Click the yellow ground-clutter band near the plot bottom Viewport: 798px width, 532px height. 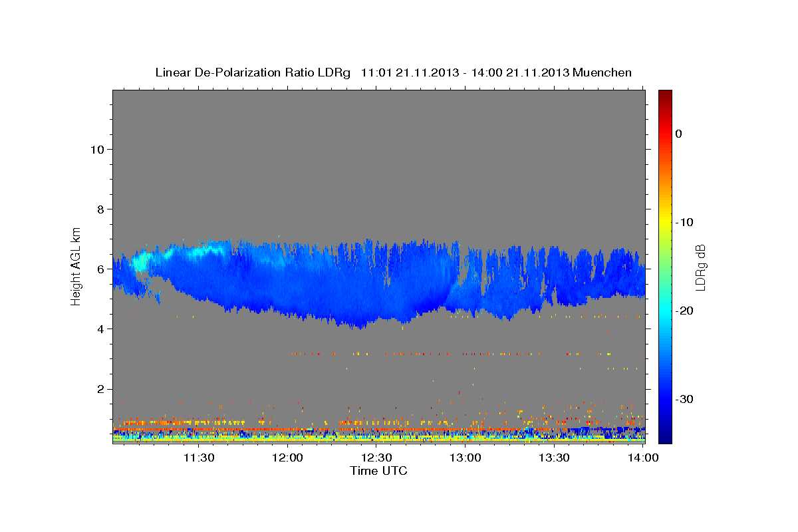point(378,439)
